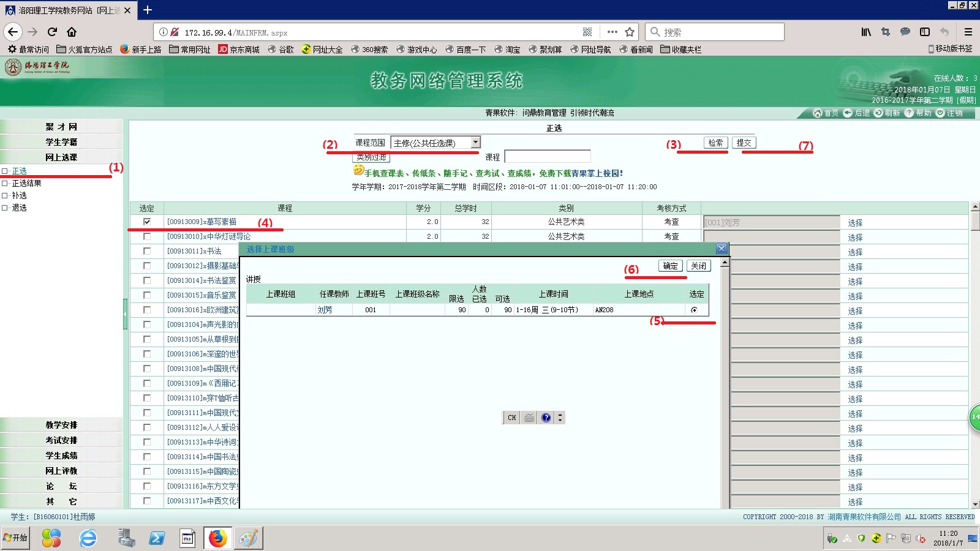Check the 中华灯谜导论 course checkbox
980x551 pixels.
147,236
